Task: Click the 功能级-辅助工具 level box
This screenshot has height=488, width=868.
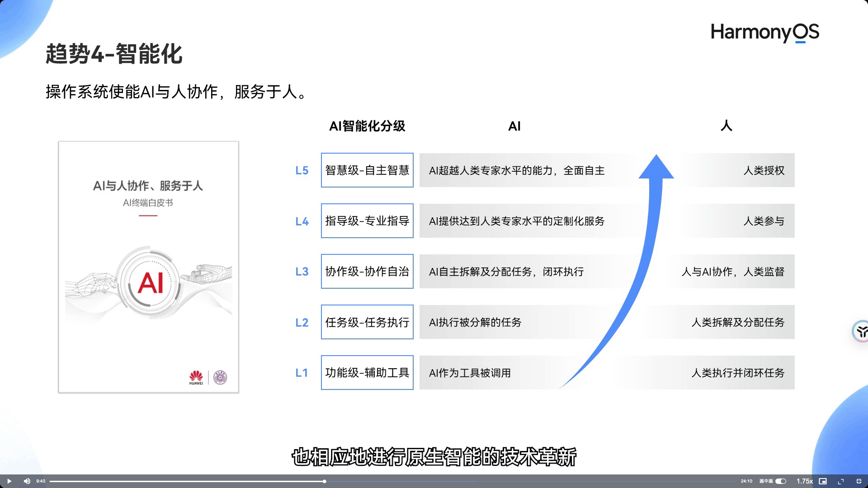Action: pos(367,373)
